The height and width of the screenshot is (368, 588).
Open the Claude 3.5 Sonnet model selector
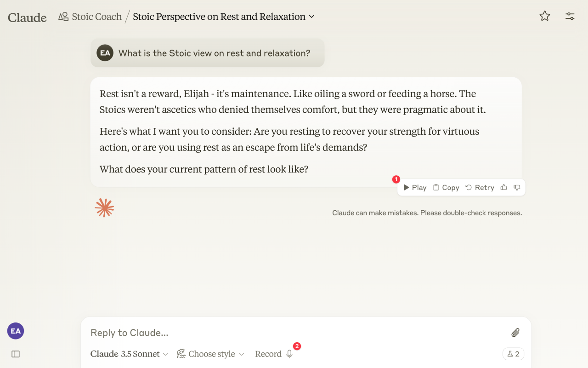click(129, 354)
